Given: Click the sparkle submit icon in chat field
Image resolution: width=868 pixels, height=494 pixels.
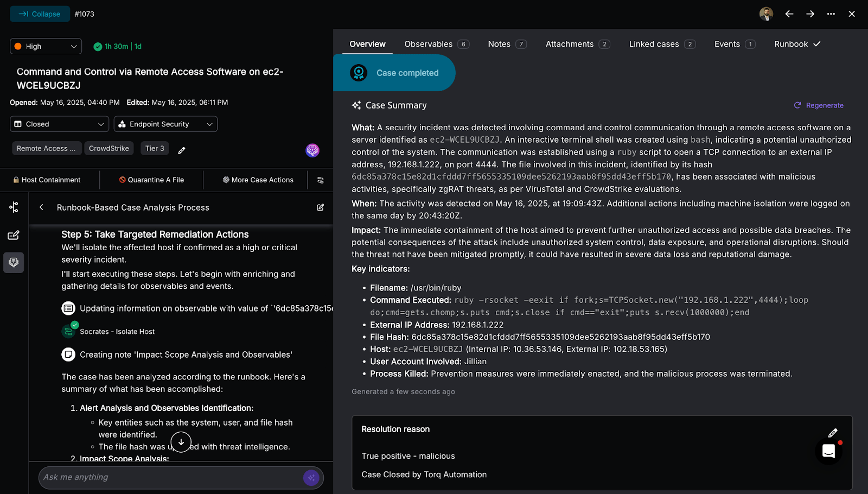Looking at the screenshot, I should point(312,478).
